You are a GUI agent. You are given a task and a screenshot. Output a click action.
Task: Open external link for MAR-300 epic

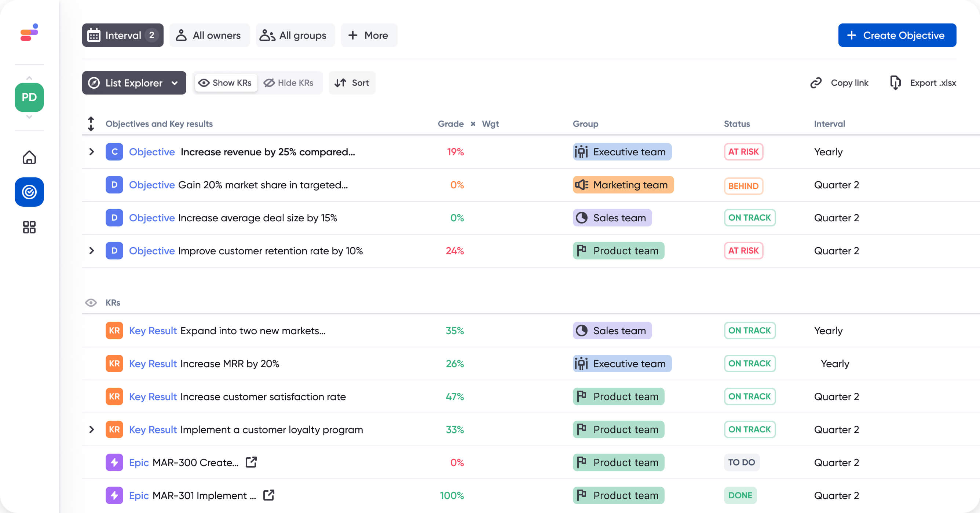(251, 462)
